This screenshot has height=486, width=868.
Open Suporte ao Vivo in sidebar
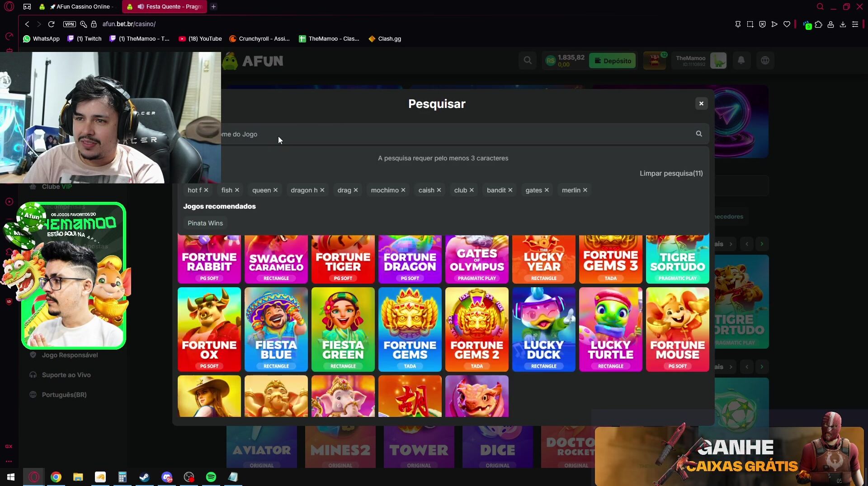pyautogui.click(x=66, y=375)
